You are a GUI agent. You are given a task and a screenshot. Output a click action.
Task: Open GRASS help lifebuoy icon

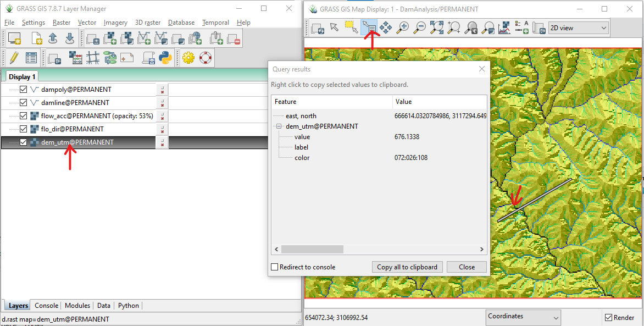pos(206,58)
